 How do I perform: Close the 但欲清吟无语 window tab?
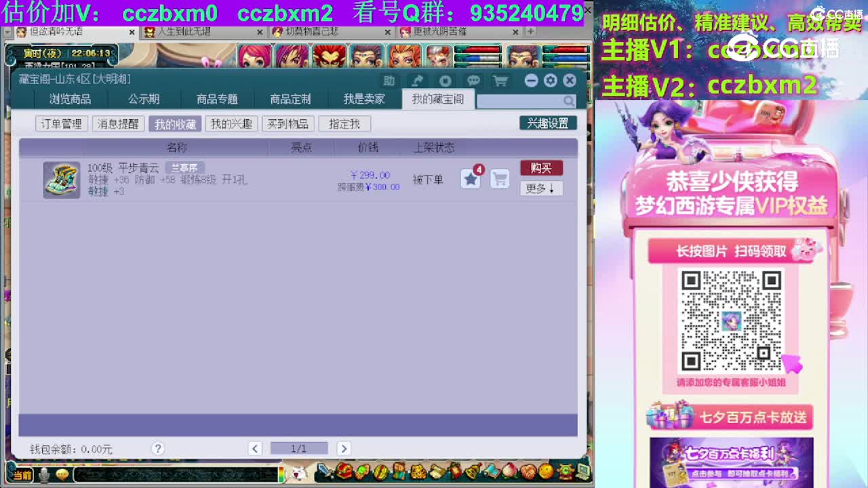(132, 32)
